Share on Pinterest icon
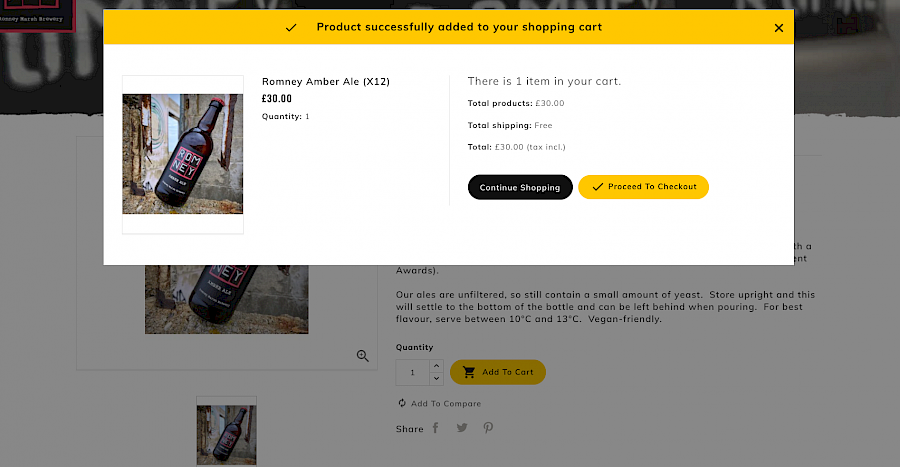Screen dimensions: 900x467 [488, 428]
